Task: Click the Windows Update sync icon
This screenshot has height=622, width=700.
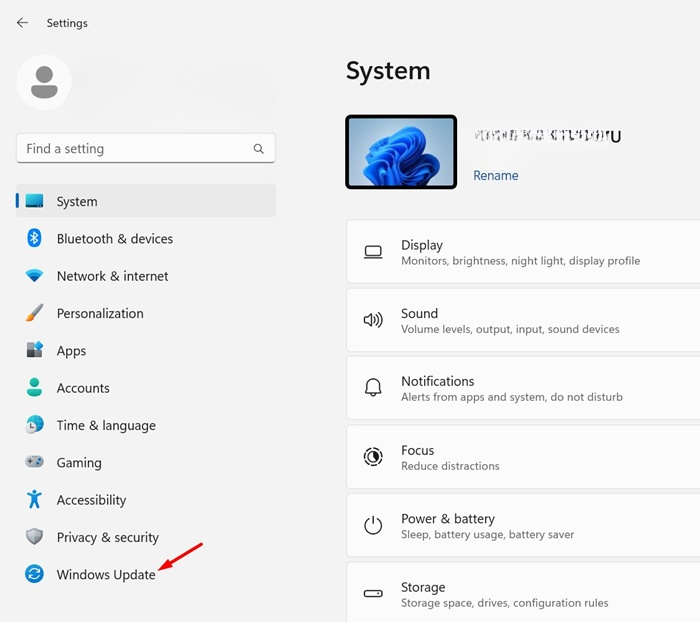Action: point(34,574)
